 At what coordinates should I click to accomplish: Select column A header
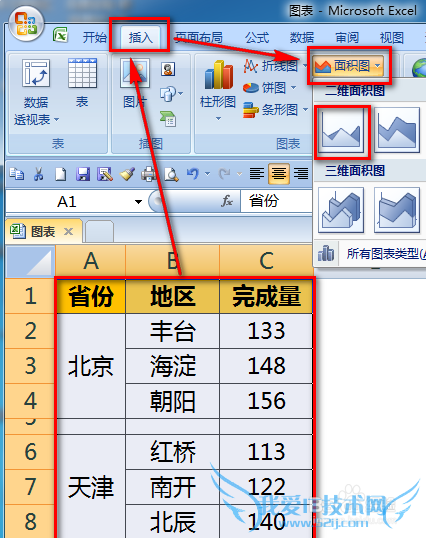[91, 261]
